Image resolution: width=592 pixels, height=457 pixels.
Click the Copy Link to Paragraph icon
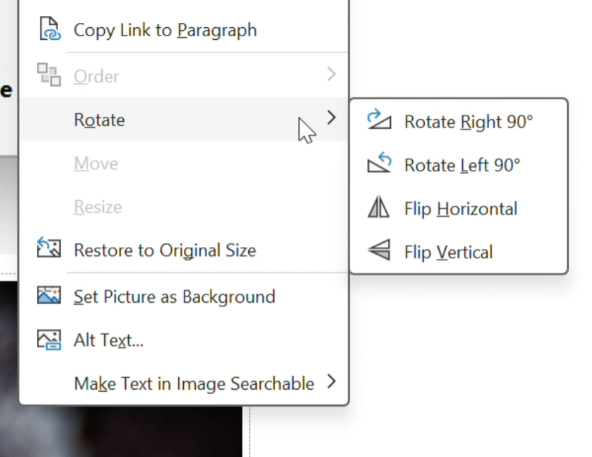(49, 29)
